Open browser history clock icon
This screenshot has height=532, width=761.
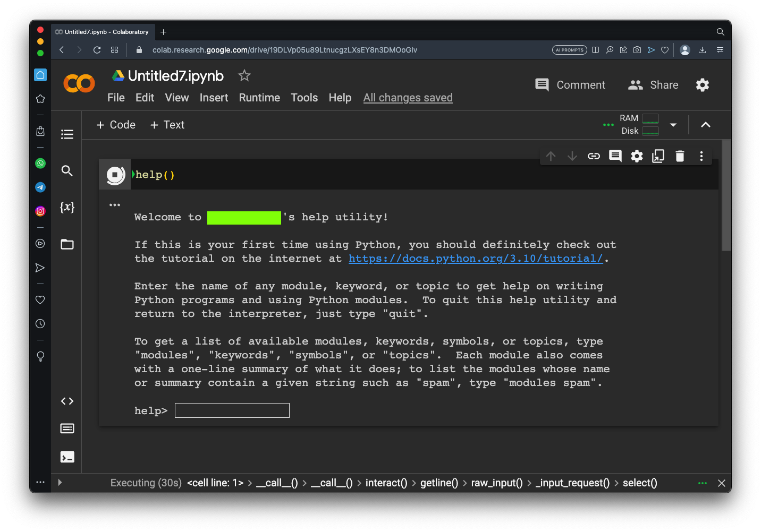40,324
